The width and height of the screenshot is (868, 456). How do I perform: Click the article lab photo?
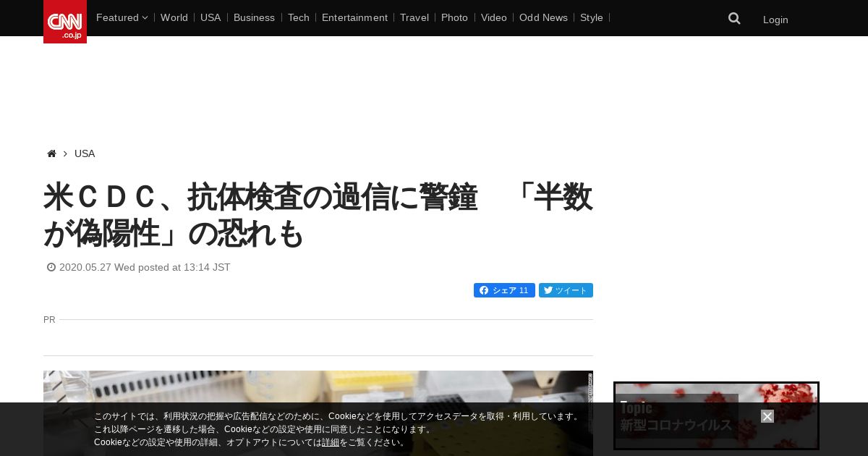(x=318, y=413)
